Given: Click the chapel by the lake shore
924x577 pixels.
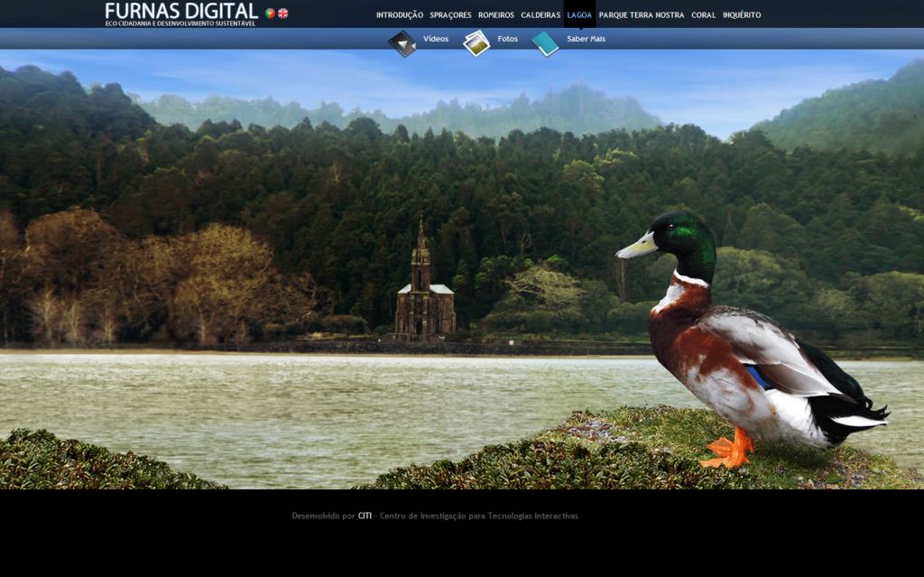Looking at the screenshot, I should [x=424, y=293].
